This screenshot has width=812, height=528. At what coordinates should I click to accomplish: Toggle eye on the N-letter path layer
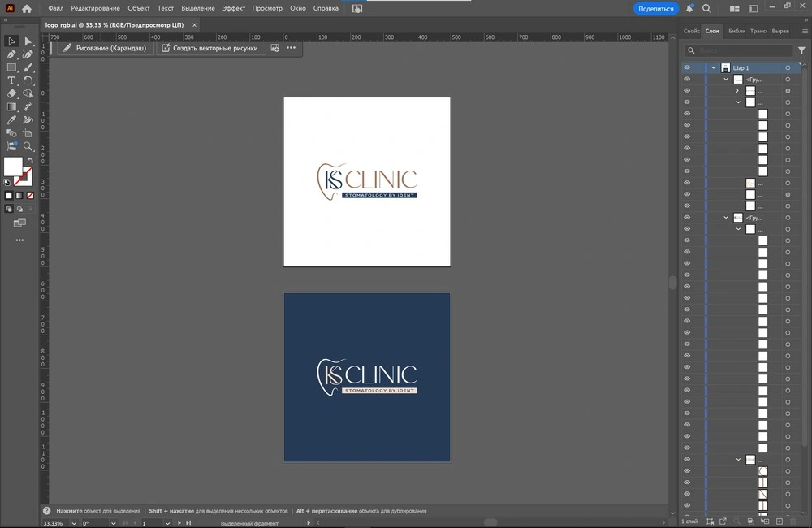click(x=687, y=494)
